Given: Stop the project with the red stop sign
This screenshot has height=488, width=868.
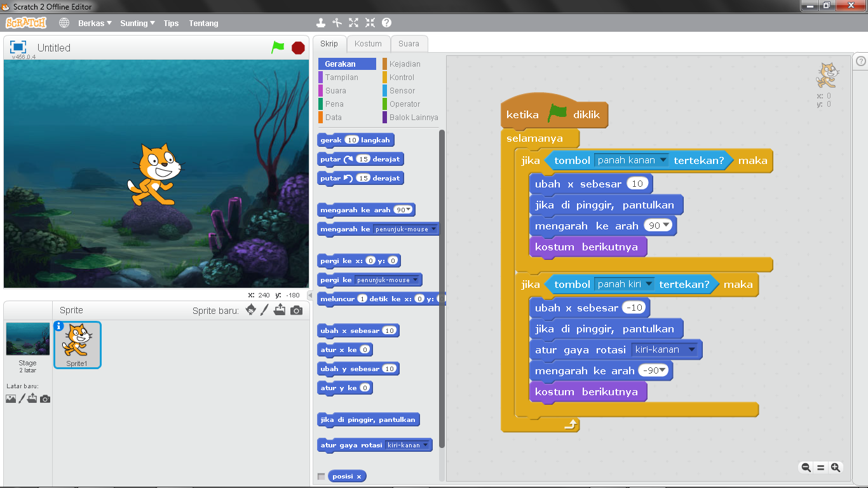Looking at the screenshot, I should 297,47.
